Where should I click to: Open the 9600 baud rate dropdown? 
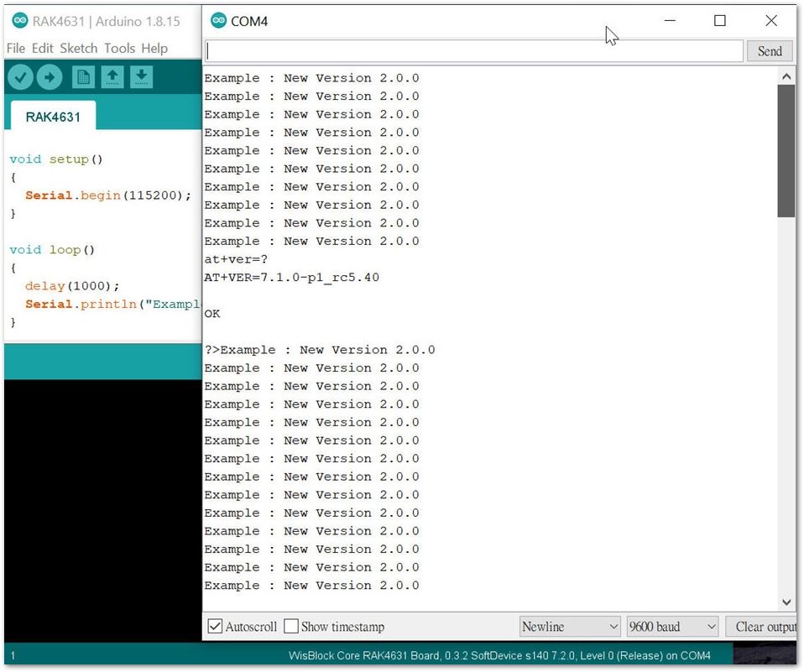coord(672,627)
